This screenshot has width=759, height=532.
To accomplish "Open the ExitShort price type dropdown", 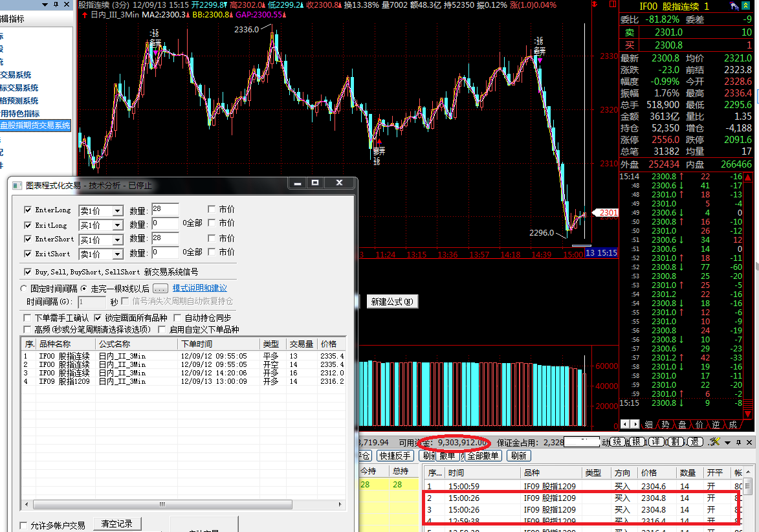I will (117, 254).
